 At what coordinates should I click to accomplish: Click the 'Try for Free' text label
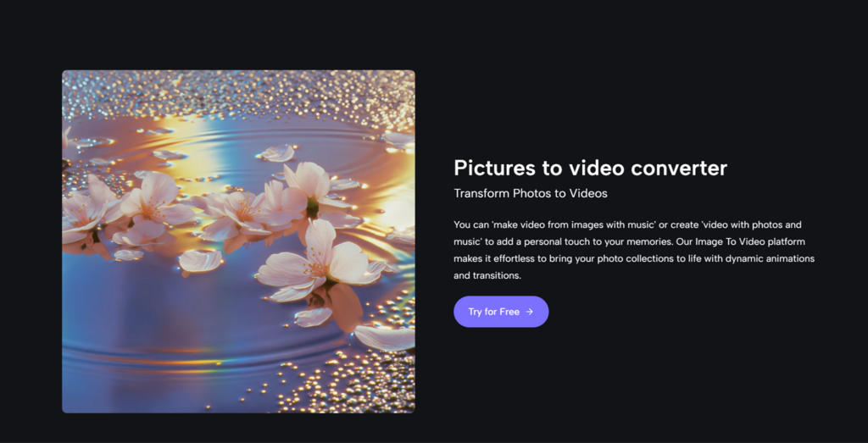tap(493, 312)
